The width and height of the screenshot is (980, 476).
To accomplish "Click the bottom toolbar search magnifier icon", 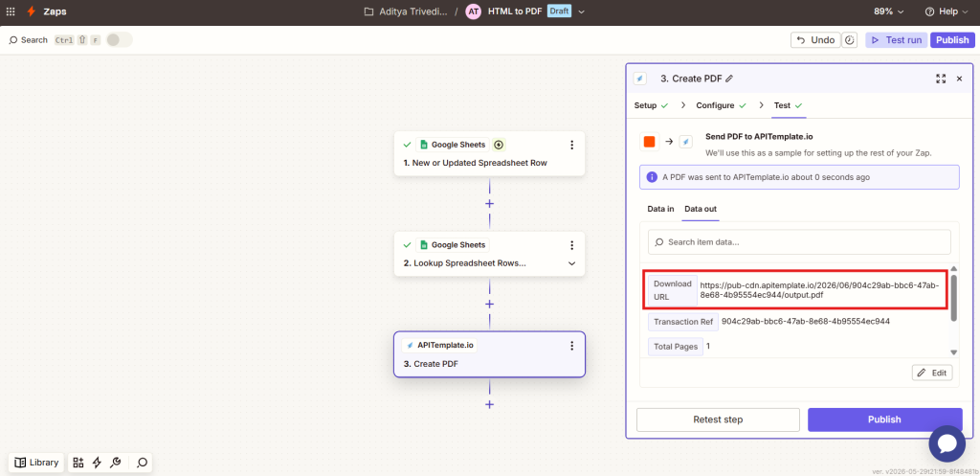I will (142, 463).
